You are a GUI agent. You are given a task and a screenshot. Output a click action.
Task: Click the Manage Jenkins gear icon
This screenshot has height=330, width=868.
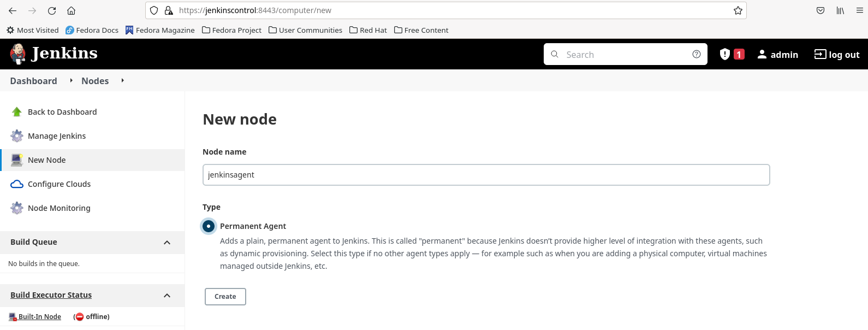point(17,136)
